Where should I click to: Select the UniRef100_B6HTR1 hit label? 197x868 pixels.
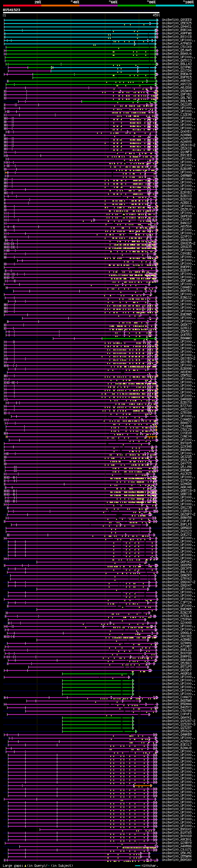177,291
